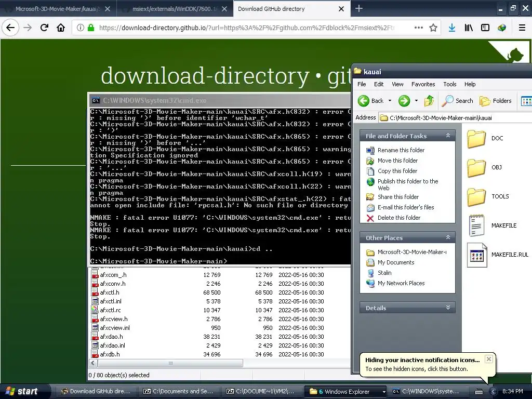532x399 pixels.
Task: Show hidden tray icons arrow
Action: (494, 392)
